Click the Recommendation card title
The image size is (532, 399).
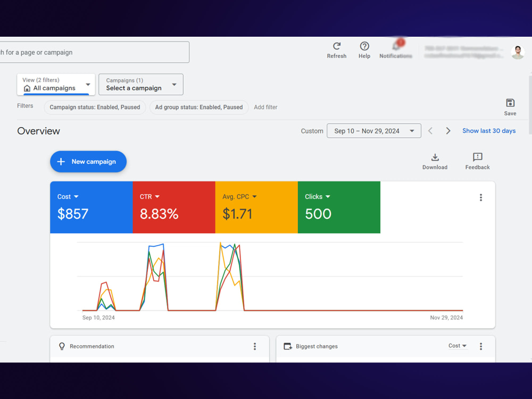92,346
